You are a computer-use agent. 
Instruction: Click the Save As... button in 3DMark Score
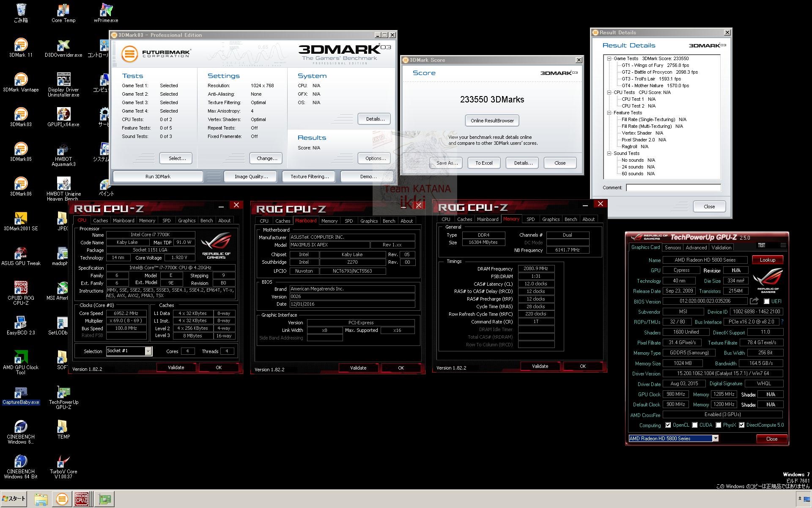(x=447, y=163)
